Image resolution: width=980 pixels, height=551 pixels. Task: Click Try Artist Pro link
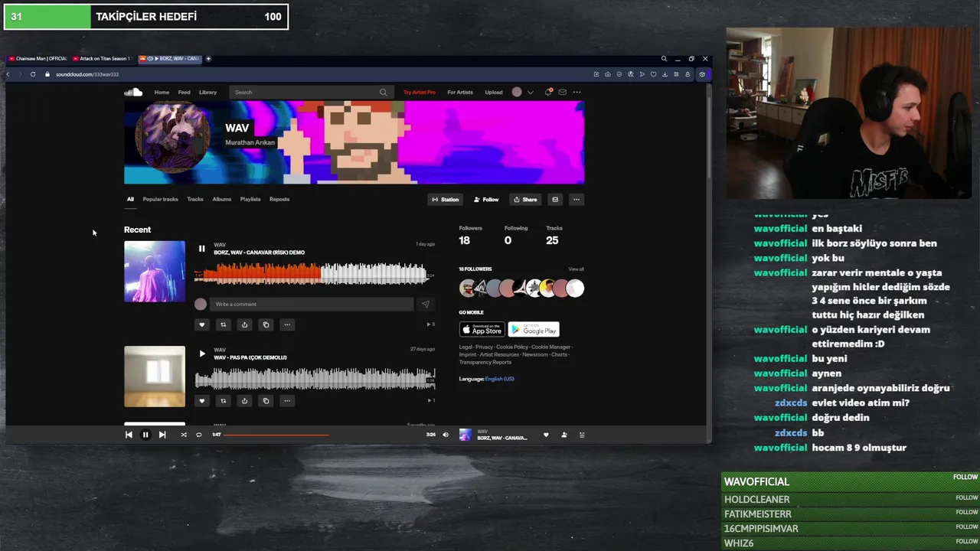pos(420,92)
